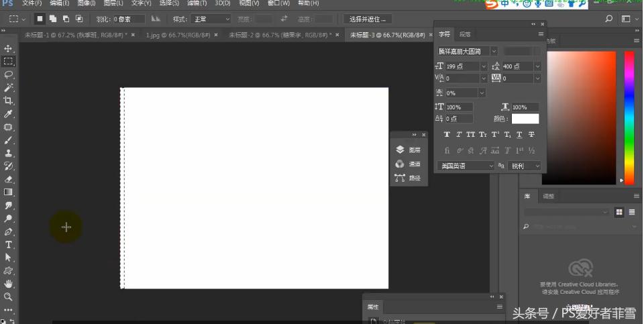The height and width of the screenshot is (324, 644).
Task: Toggle Strikethrough in Character panel
Action: click(531, 135)
